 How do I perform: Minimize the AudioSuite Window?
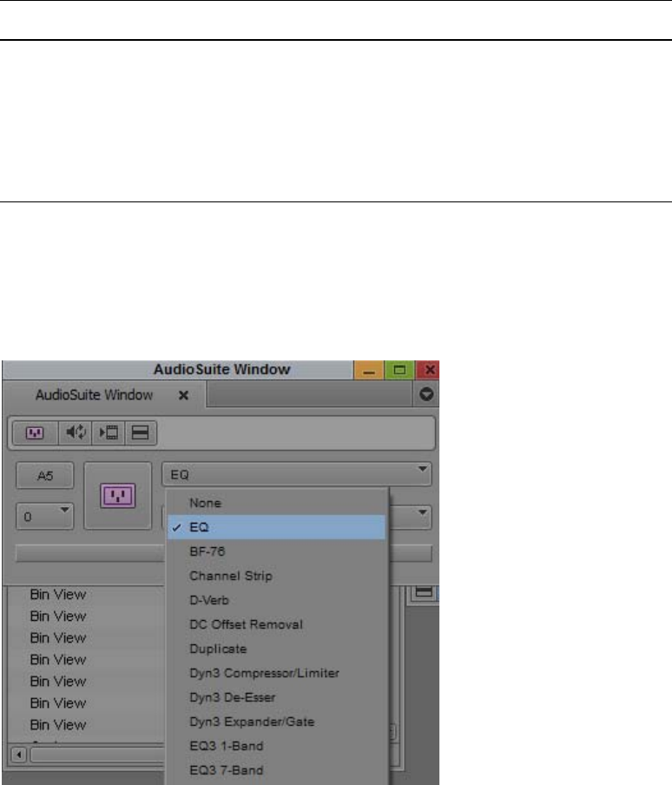[369, 370]
